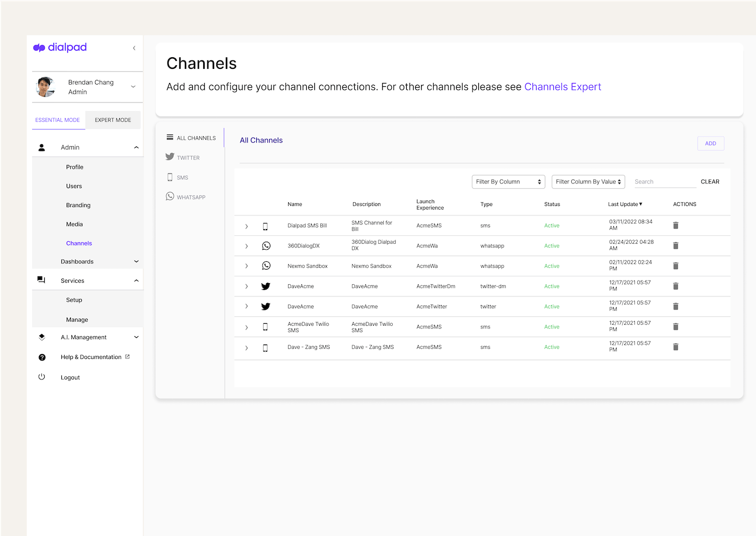Expand the Dashboards section
Screen dimensions: 756x536
(x=136, y=261)
